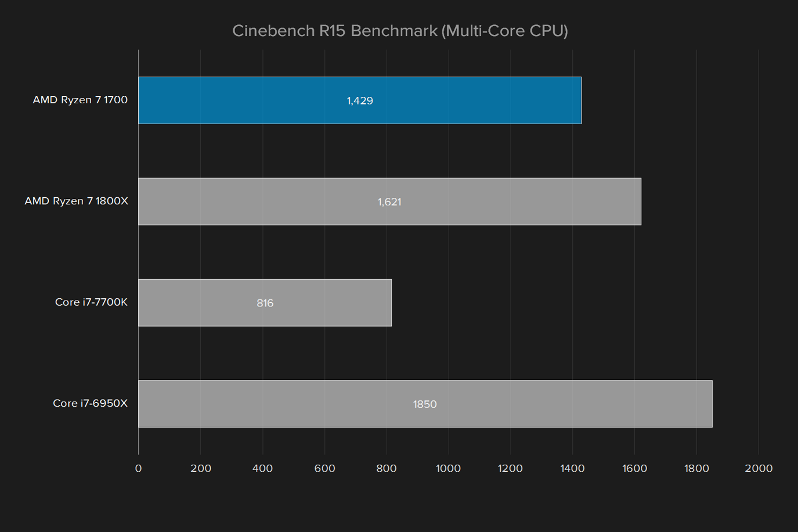Click the 600 axis tick label
This screenshot has height=532, width=798.
tap(324, 468)
